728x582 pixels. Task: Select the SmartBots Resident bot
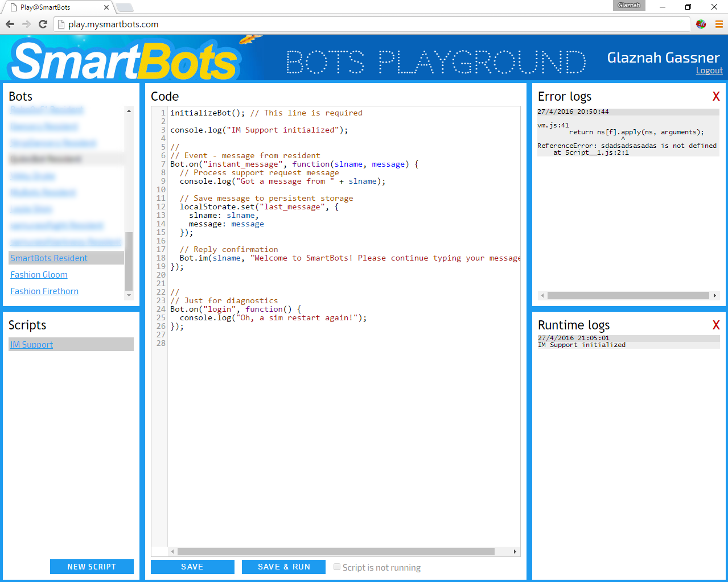tap(49, 258)
